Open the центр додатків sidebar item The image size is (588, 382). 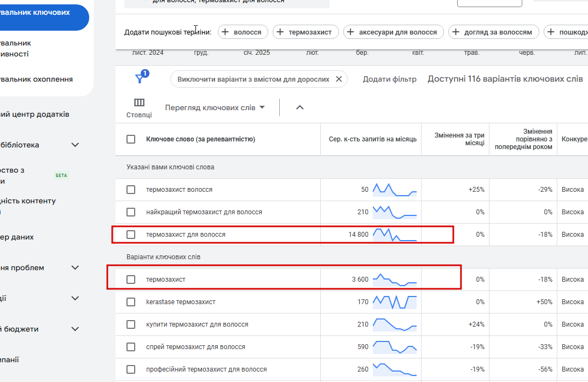(34, 115)
